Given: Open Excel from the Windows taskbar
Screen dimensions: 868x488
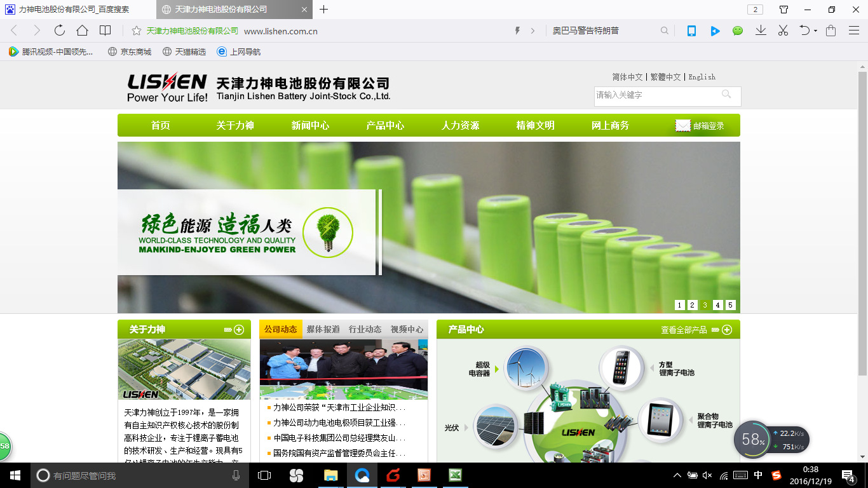Looking at the screenshot, I should click(x=455, y=475).
